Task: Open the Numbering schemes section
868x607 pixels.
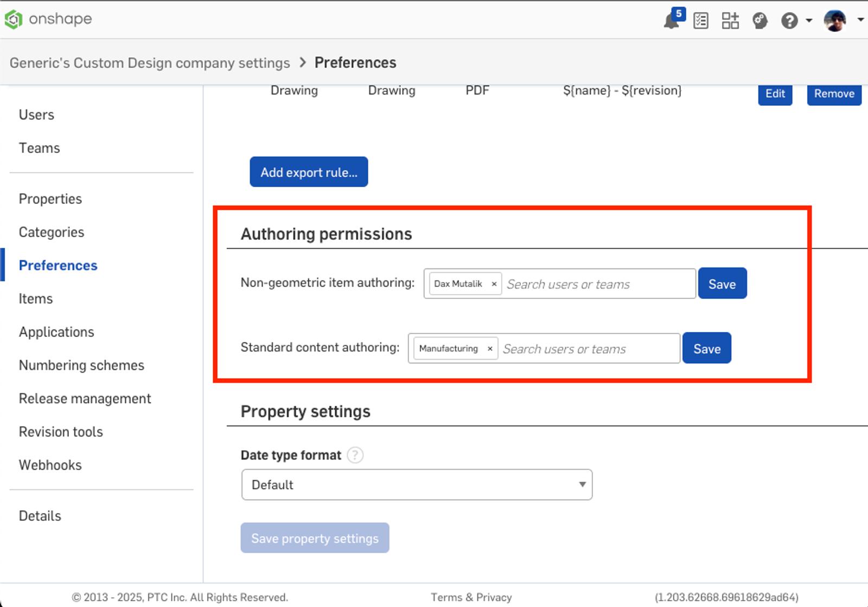Action: pos(81,365)
